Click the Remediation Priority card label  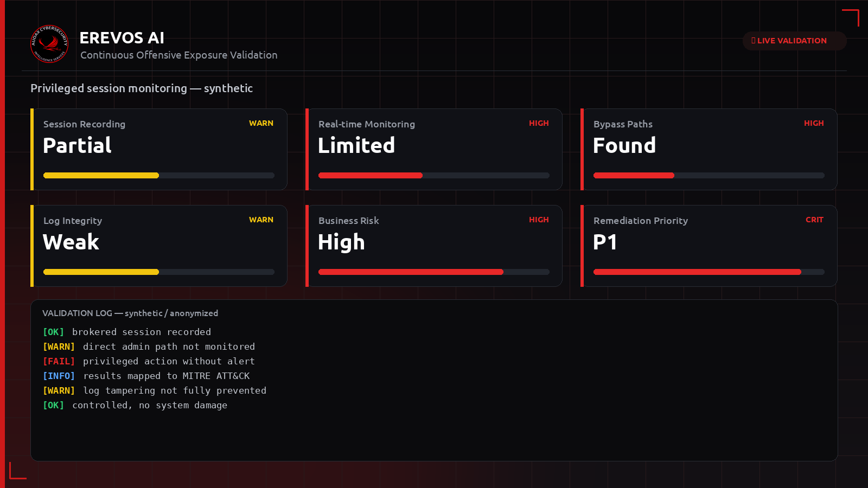tap(641, 221)
